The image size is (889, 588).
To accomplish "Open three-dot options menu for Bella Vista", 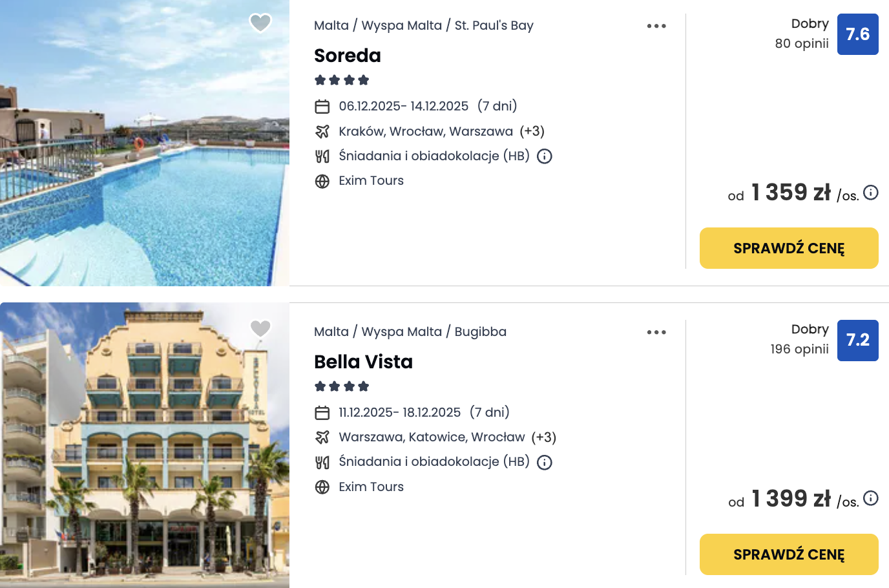I will click(x=656, y=332).
